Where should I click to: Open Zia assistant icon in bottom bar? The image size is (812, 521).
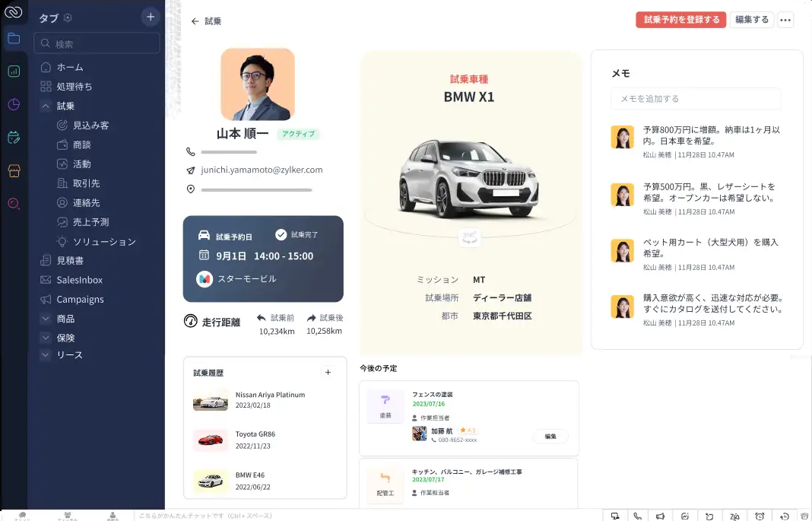[x=734, y=516]
